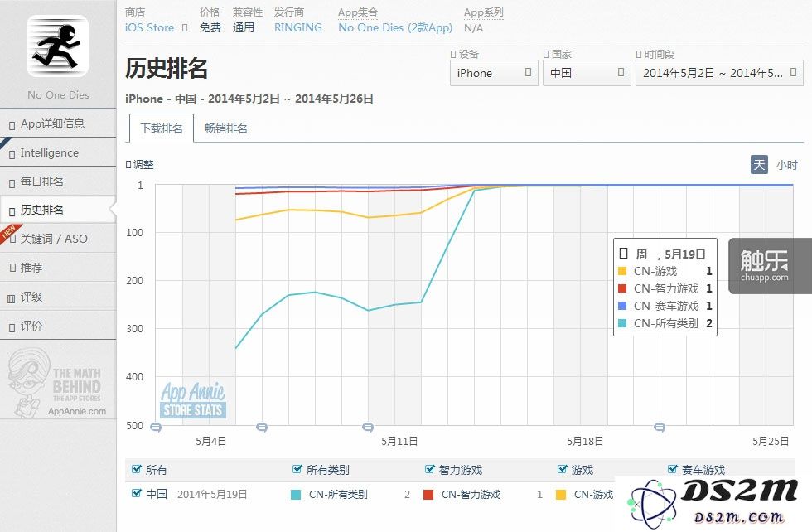Click the 调整 adjust control
812x532 pixels.
[x=140, y=165]
